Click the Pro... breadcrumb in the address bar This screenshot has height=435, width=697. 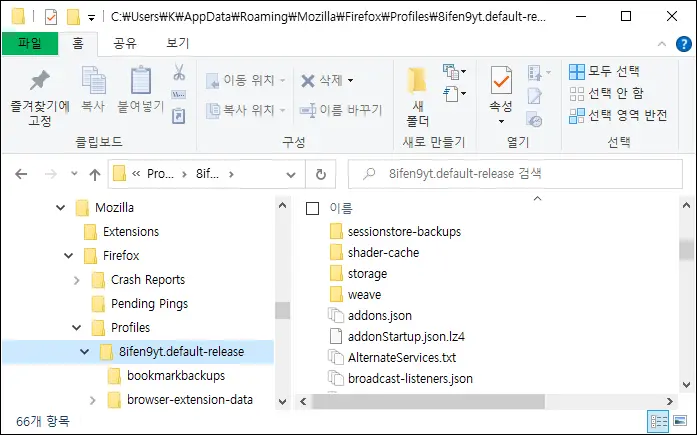click(x=160, y=174)
